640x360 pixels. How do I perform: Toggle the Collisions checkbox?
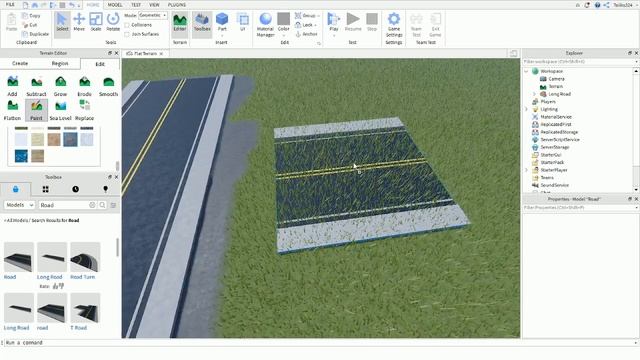point(127,25)
